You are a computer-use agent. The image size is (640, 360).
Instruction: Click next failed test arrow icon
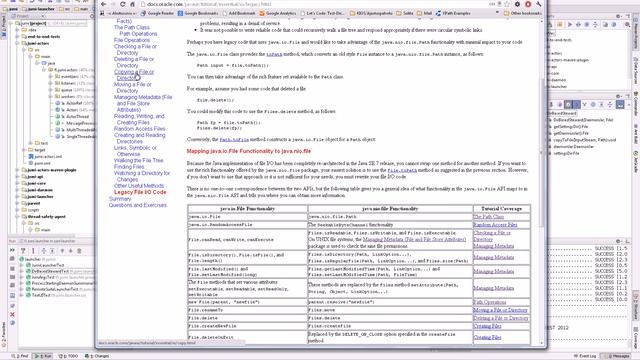coord(71,251)
